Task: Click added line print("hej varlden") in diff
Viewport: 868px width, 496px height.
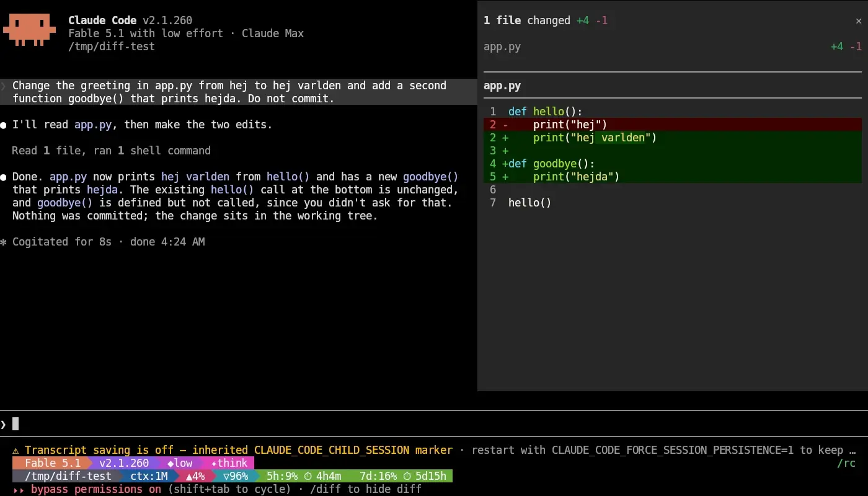Action: click(x=673, y=138)
